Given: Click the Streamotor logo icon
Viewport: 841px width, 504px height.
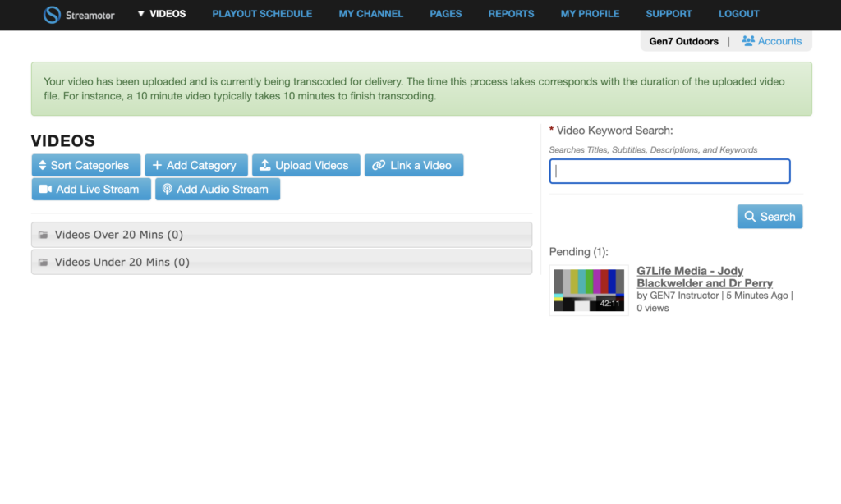Looking at the screenshot, I should click(52, 15).
